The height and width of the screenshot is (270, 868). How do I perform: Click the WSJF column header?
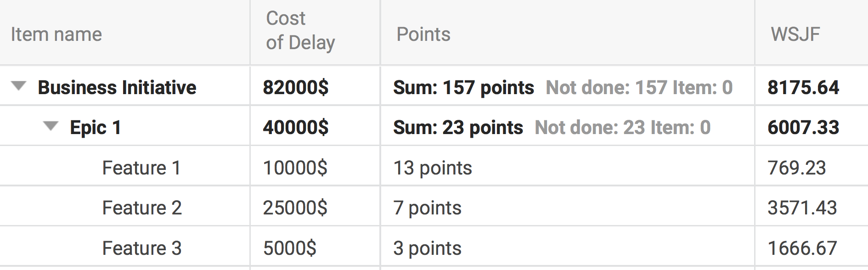795,34
